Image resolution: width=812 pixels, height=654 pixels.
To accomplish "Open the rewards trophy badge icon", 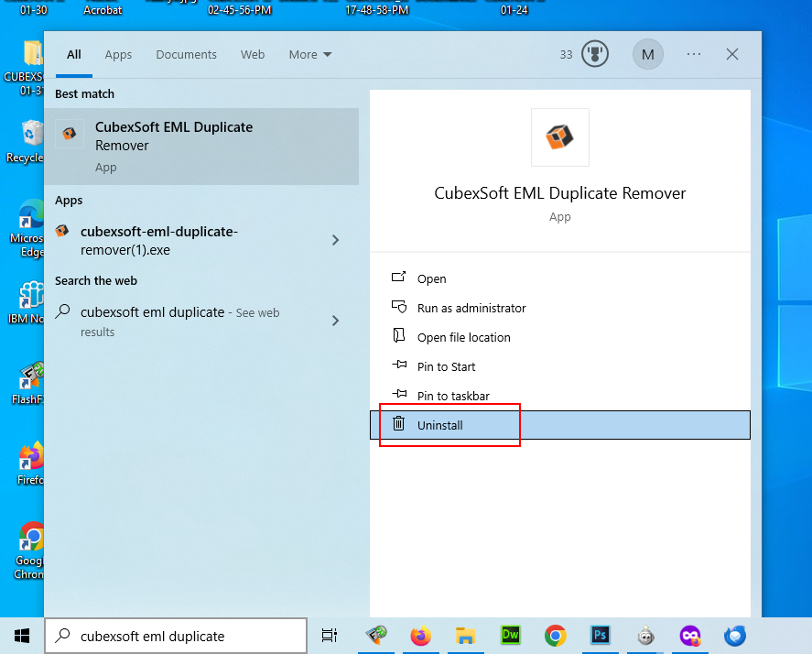I will [594, 54].
